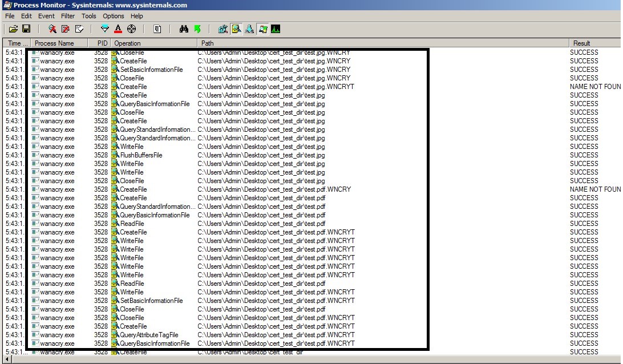Open the Tools menu
This screenshot has height=364, width=623.
[x=89, y=16]
